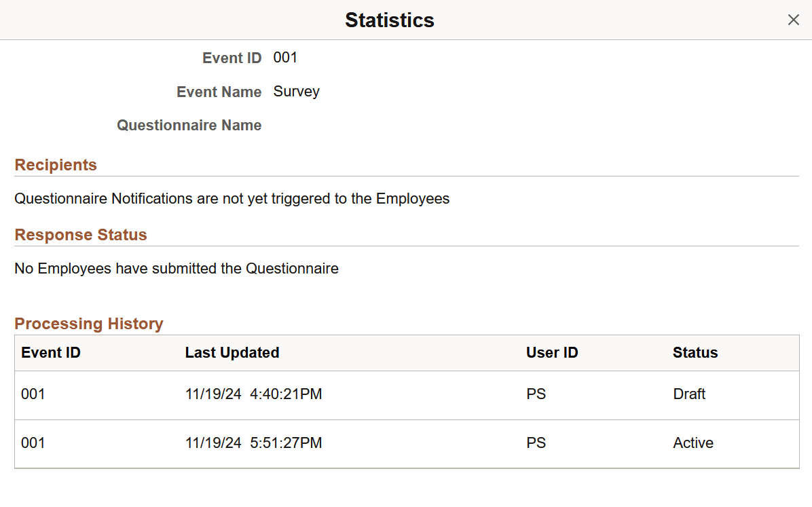
Task: Click the Draft status label
Action: coord(689,394)
